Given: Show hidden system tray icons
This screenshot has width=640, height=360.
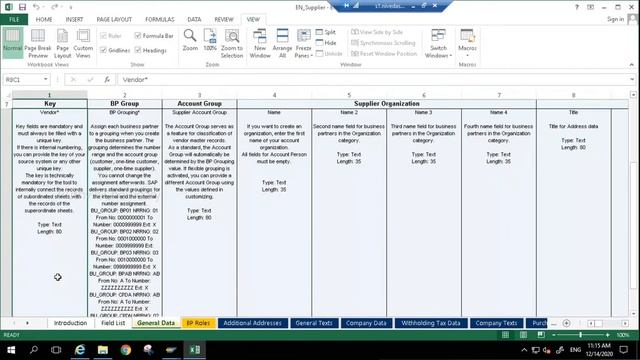Looking at the screenshot, I should (524, 350).
